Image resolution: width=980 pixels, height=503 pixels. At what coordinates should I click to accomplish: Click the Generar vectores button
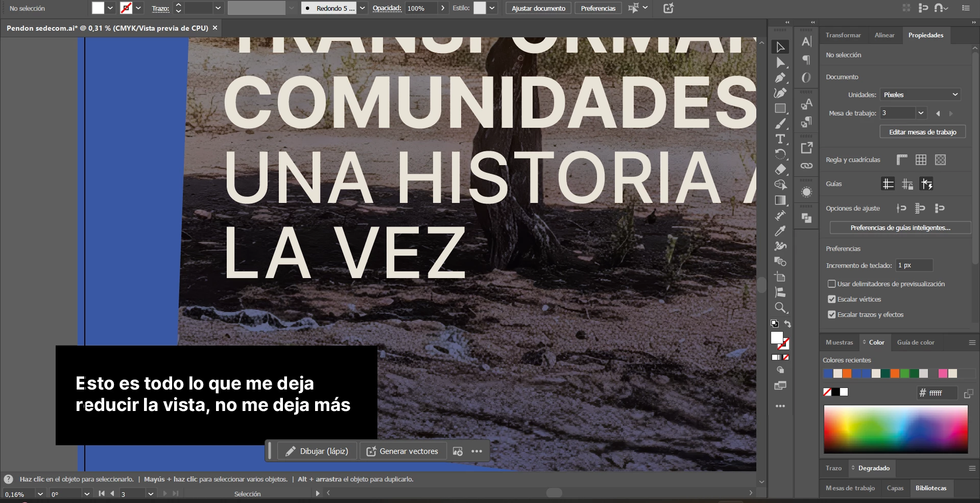tap(403, 451)
